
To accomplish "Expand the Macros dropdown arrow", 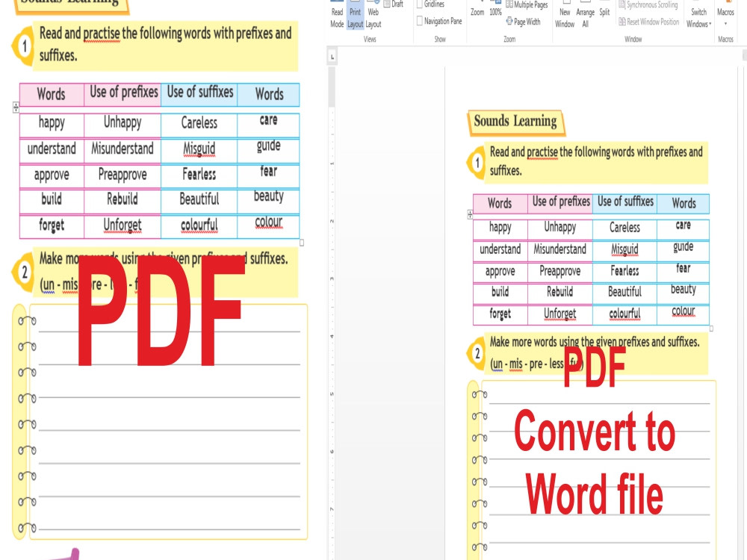I will pos(725,23).
